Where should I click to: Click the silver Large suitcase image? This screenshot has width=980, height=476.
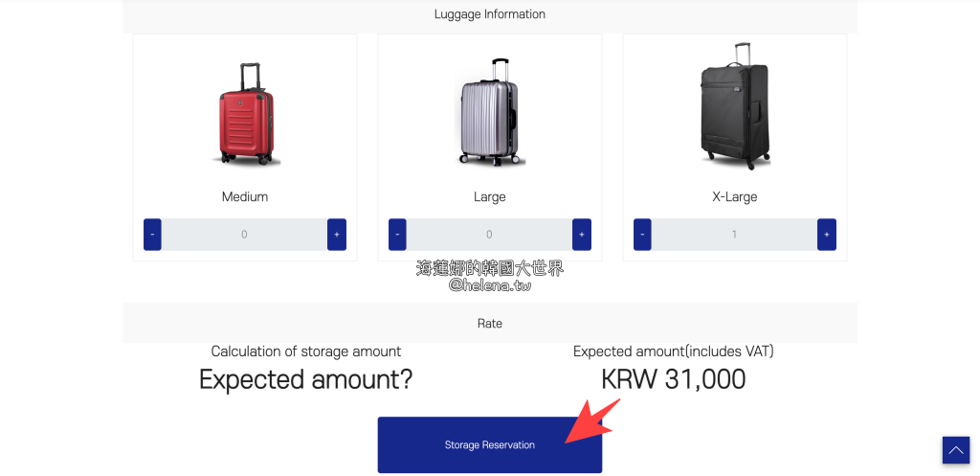(x=490, y=113)
